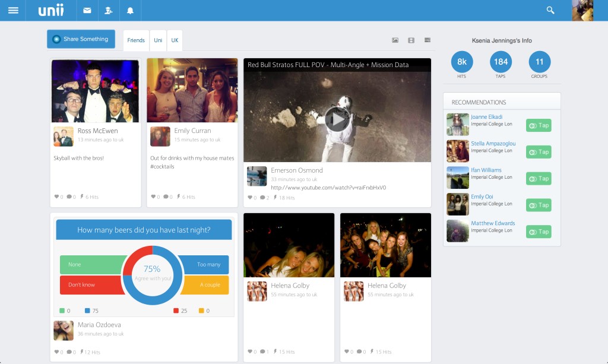The height and width of the screenshot is (364, 608).
Task: Like Emily Curran's post heart icon
Action: (153, 197)
